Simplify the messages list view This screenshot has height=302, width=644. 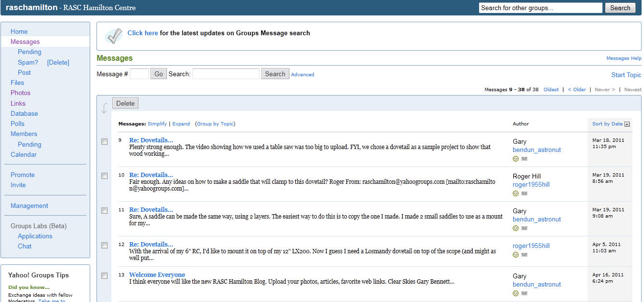(157, 124)
